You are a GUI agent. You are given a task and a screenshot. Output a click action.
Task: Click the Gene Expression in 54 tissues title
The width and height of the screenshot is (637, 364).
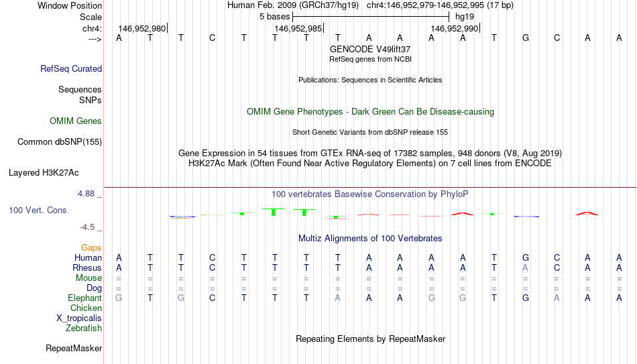pos(370,153)
